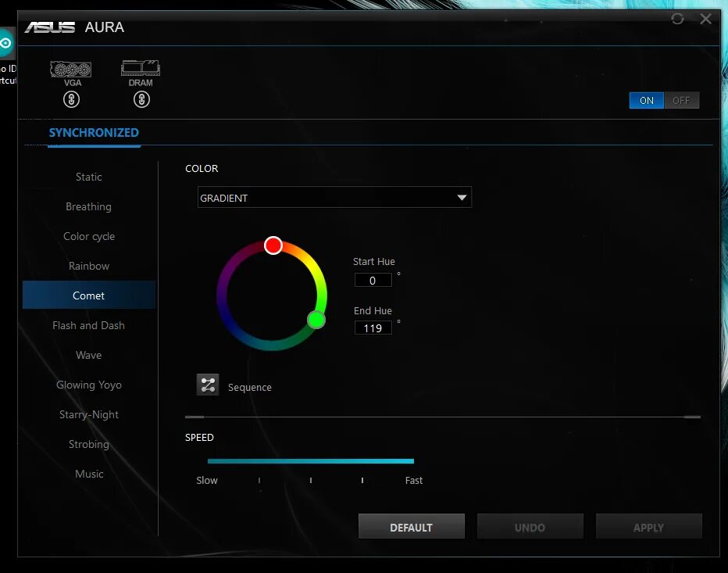Click the Slow speed label
Screen dimensions: 728x573
(207, 481)
